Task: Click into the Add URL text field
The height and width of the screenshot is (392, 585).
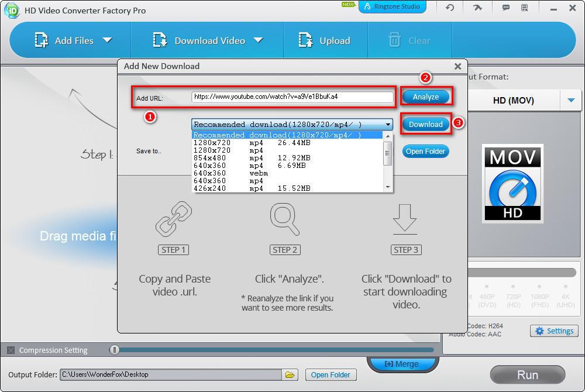Action: pyautogui.click(x=292, y=97)
